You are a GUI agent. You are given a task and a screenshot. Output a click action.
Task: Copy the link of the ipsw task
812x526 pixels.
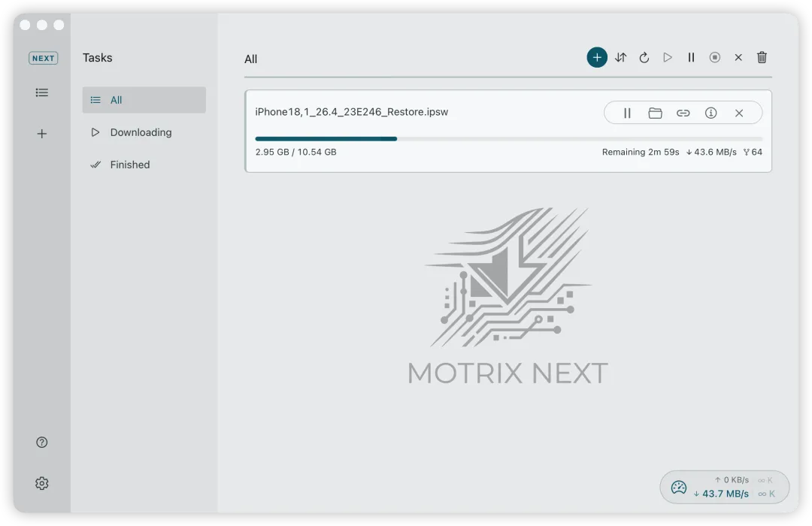[683, 113]
